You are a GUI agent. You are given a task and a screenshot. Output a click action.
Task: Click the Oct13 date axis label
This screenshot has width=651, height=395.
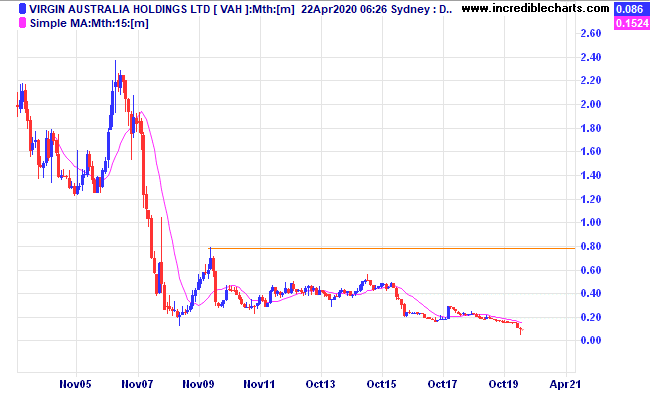(320, 384)
